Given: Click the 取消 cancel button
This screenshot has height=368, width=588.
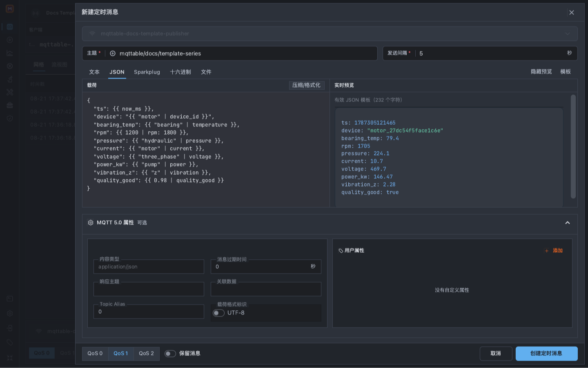Looking at the screenshot, I should (x=496, y=354).
